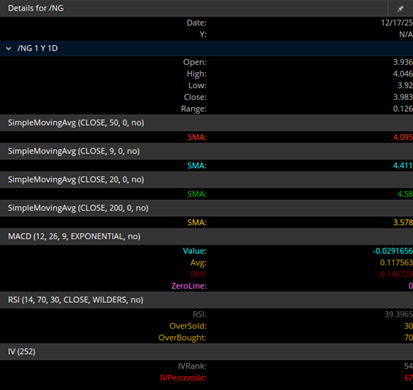413x390 pixels.
Task: Click the Range: label
Action: [194, 109]
